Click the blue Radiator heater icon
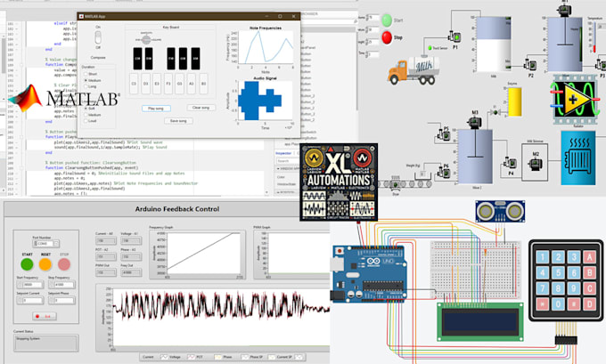 click(578, 158)
